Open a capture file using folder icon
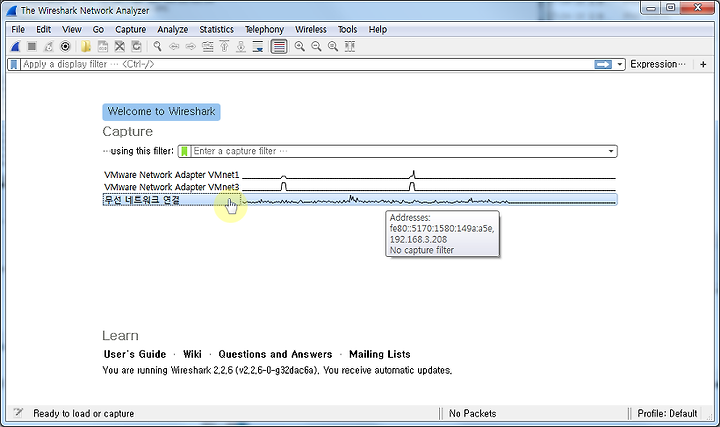720x427 pixels. point(86,46)
